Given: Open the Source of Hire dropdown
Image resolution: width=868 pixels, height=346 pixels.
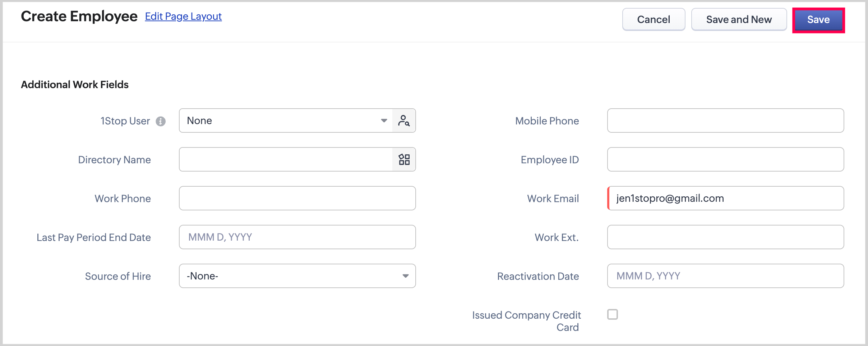Looking at the screenshot, I should [x=297, y=276].
